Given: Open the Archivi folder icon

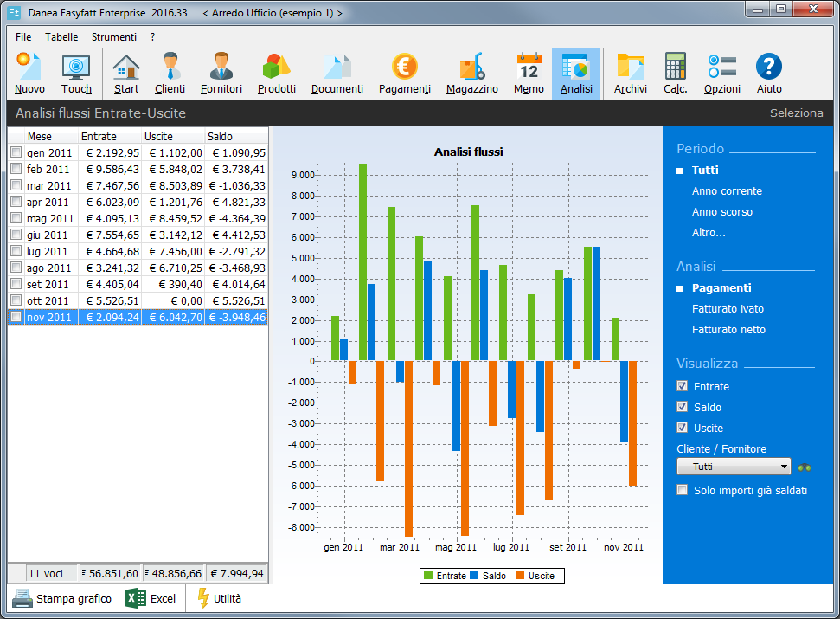Looking at the screenshot, I should (630, 74).
